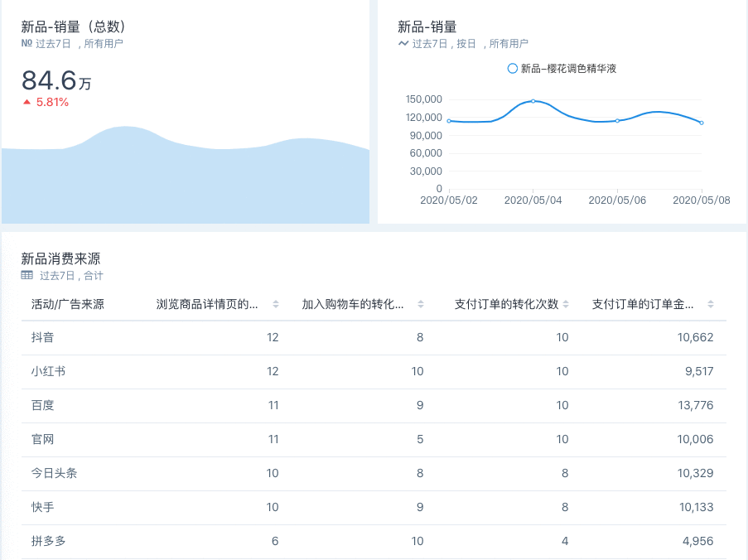Image resolution: width=748 pixels, height=560 pixels.
Task: Select the 小红书 row
Action: pos(374,372)
